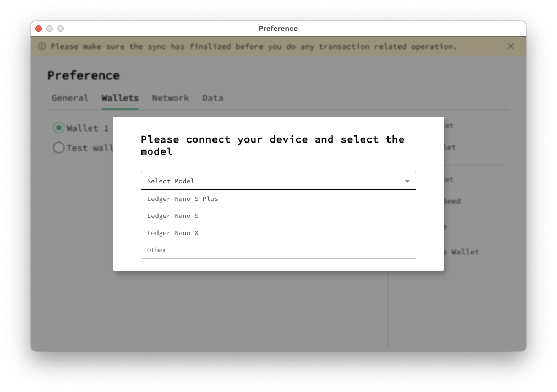
Task: Click the dropdown arrow of Select Model
Action: [407, 181]
